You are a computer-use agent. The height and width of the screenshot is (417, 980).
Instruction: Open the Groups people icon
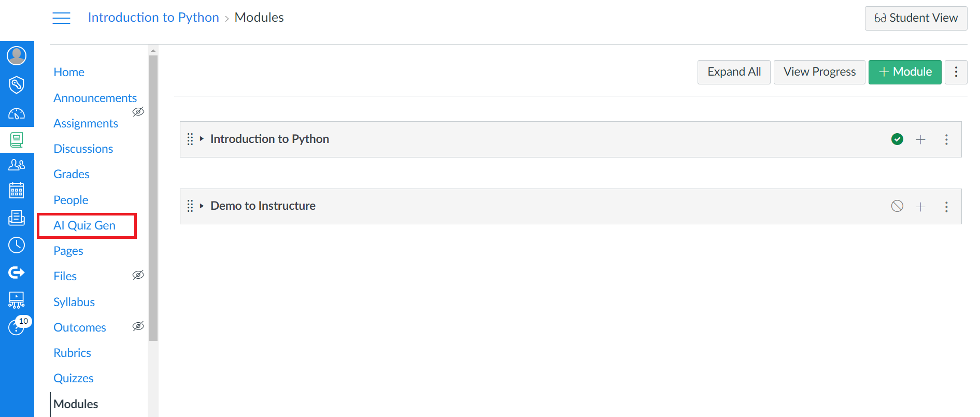point(17,165)
